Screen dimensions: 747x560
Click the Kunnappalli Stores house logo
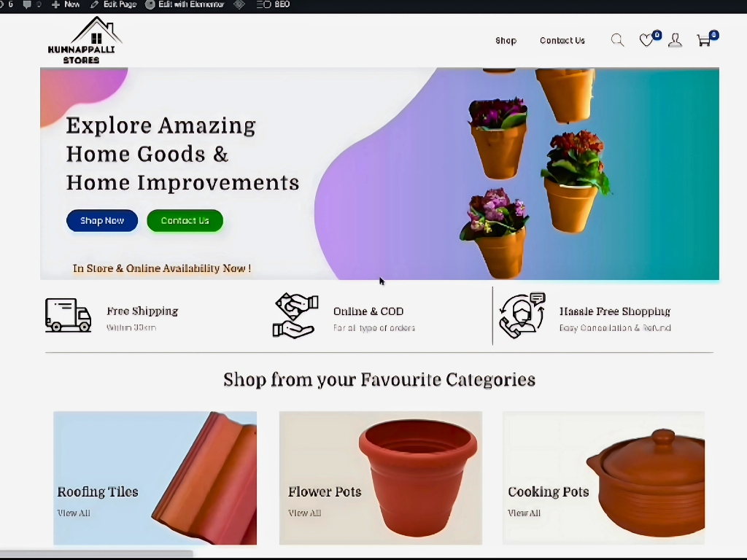tap(84, 41)
